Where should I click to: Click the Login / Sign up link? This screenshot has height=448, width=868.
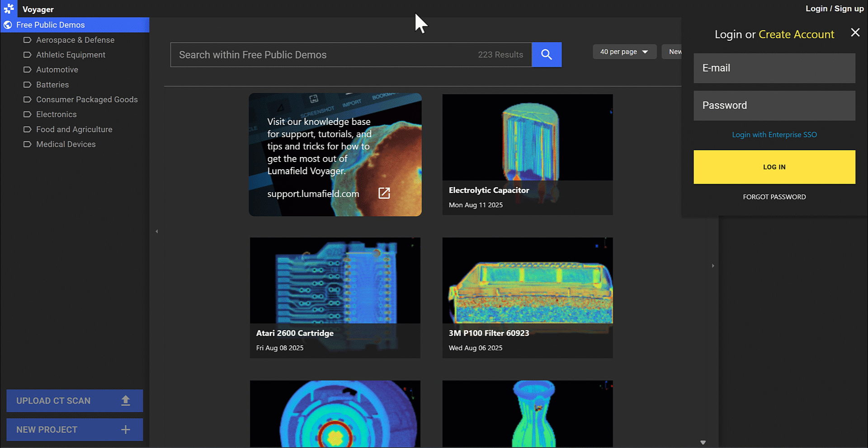[x=835, y=9]
